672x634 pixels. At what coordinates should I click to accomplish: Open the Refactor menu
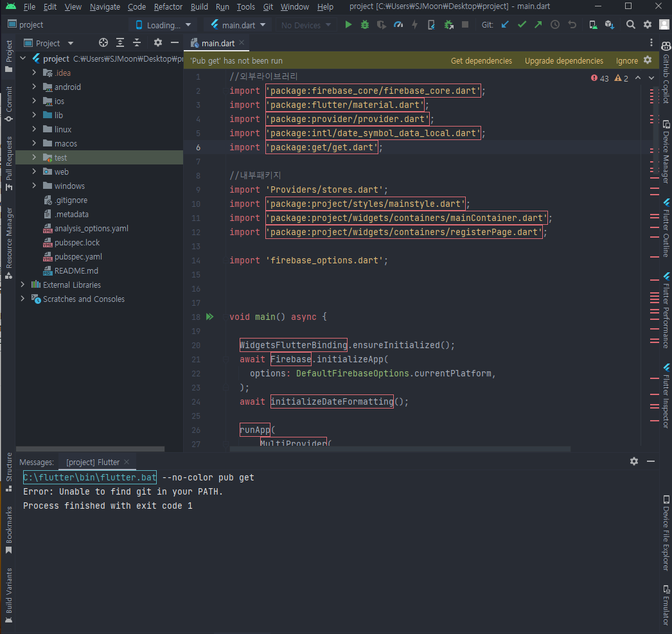tap(168, 7)
